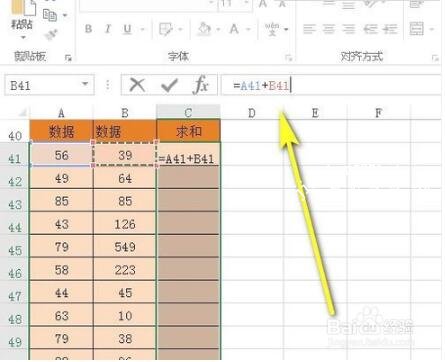Cancel formula entry with X button

pos(137,85)
